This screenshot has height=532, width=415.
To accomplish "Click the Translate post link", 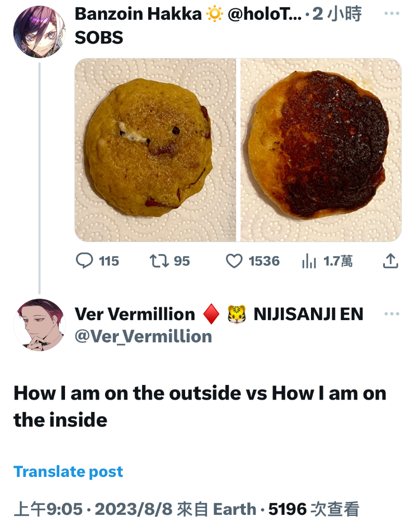I will [x=68, y=472].
